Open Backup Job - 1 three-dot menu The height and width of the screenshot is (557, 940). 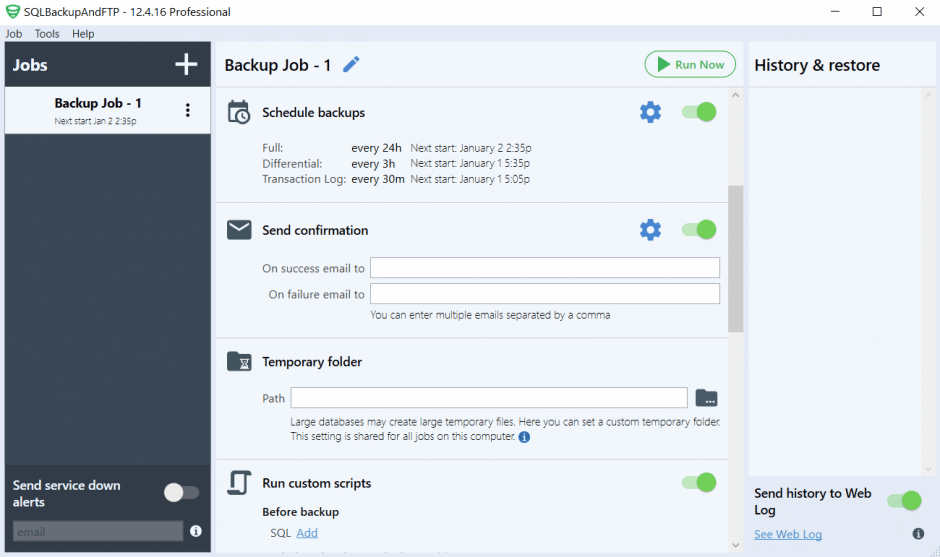point(187,110)
